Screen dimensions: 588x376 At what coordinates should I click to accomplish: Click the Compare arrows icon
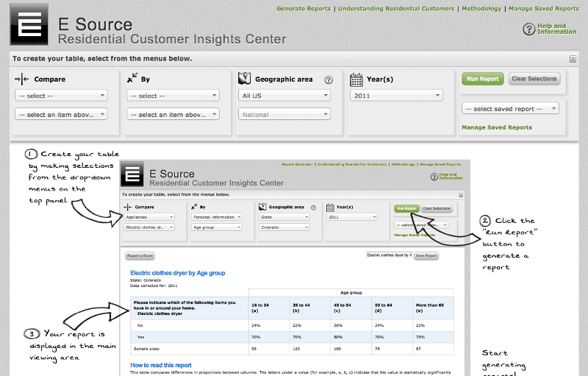(22, 79)
